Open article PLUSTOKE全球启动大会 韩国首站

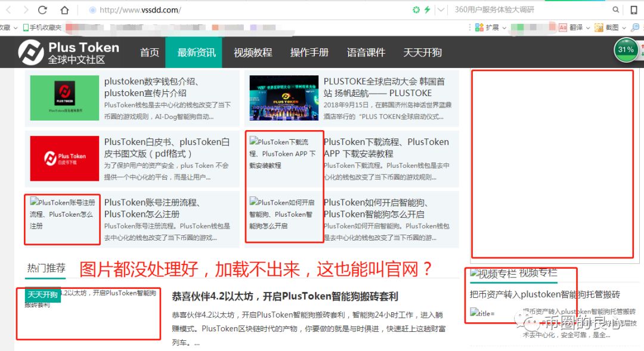click(384, 87)
